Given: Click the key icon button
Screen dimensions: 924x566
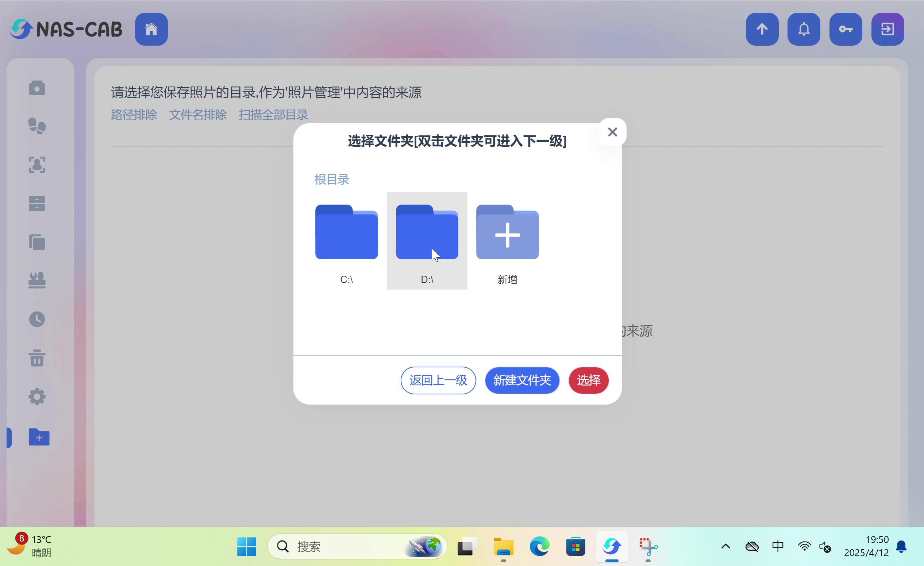Looking at the screenshot, I should 845,29.
